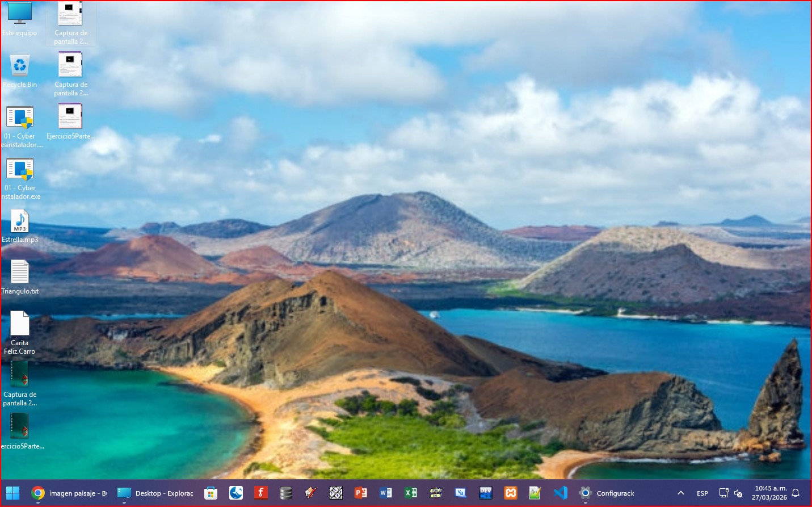
Task: Open the clock and date flyout
Action: coord(770,493)
